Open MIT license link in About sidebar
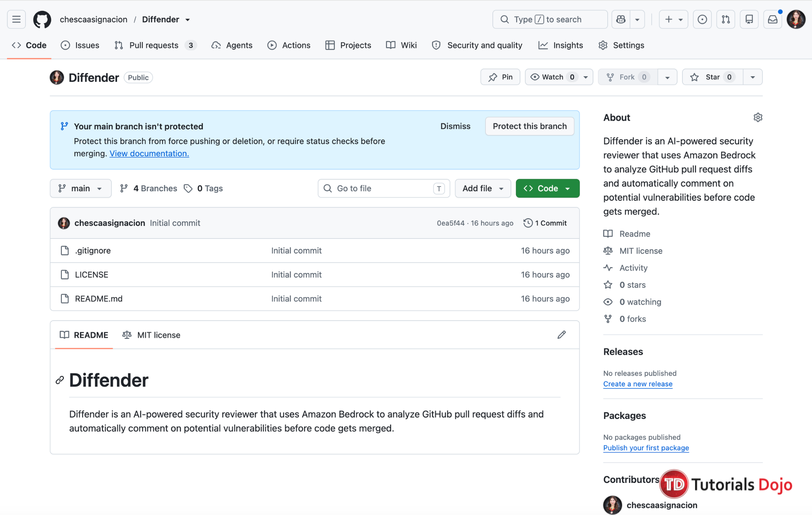This screenshot has width=812, height=515. [641, 251]
